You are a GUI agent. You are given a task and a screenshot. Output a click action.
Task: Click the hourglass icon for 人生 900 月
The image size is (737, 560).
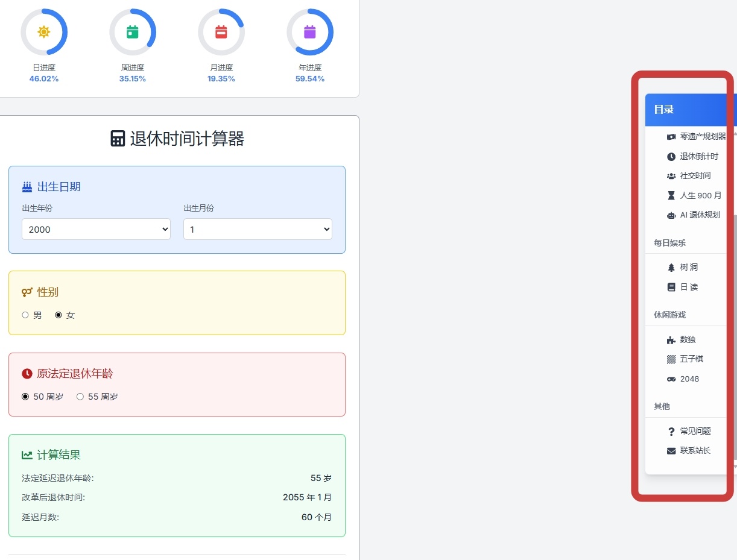point(671,195)
